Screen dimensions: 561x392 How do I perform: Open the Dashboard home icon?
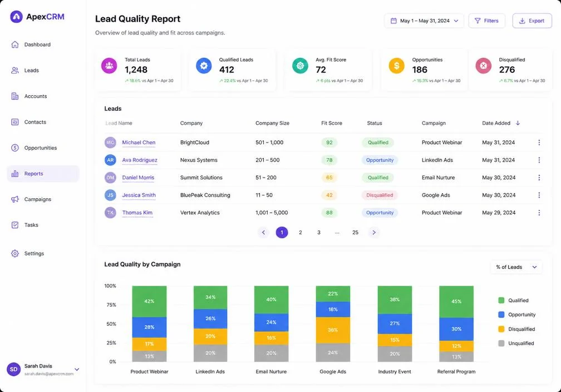tap(14, 45)
